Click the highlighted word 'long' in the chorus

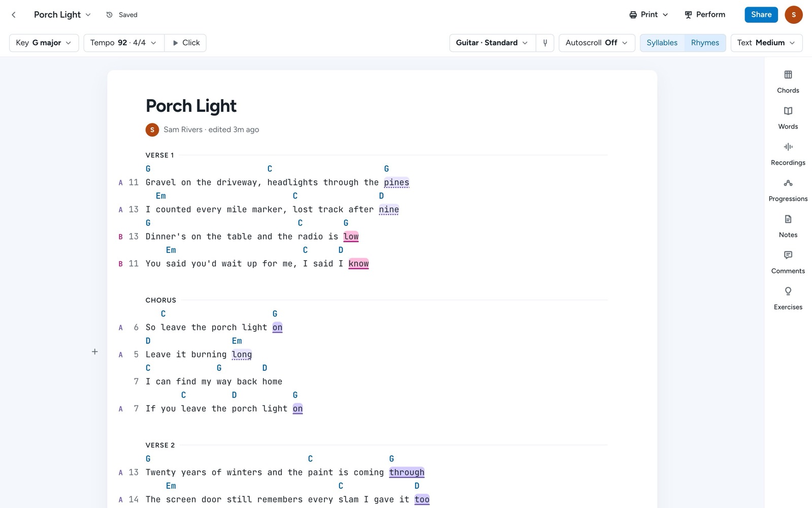(242, 355)
